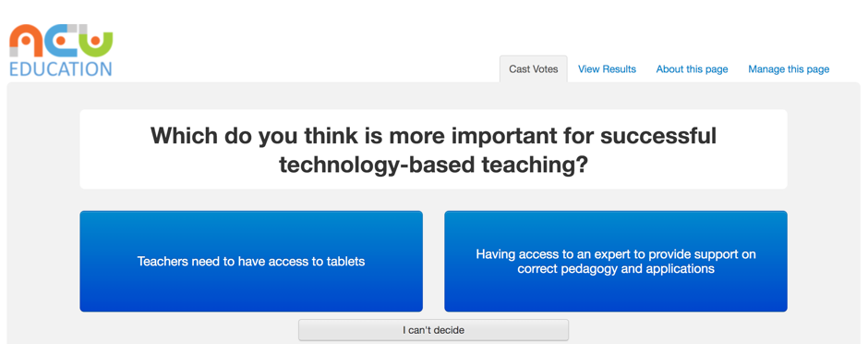Select the 'Teachers need to have access' label text
This screenshot has height=344, width=868.
[219, 262]
